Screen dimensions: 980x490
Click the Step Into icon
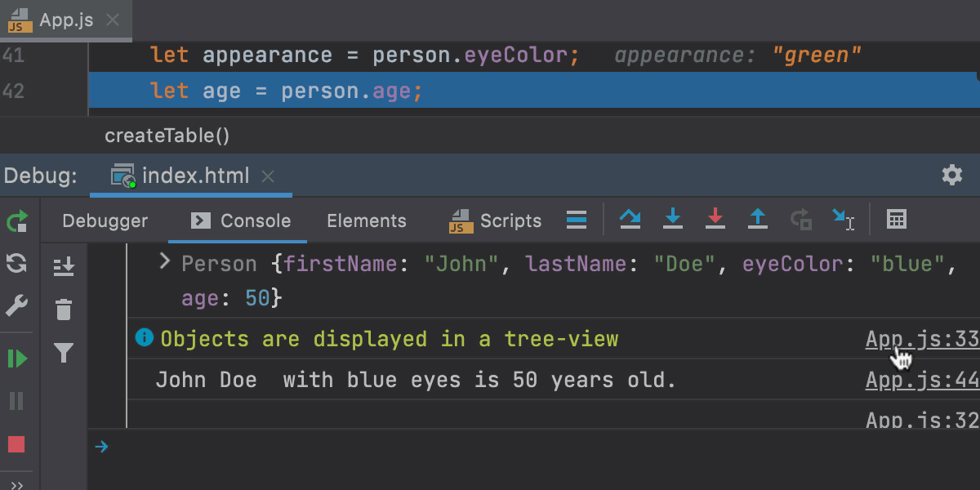(672, 219)
